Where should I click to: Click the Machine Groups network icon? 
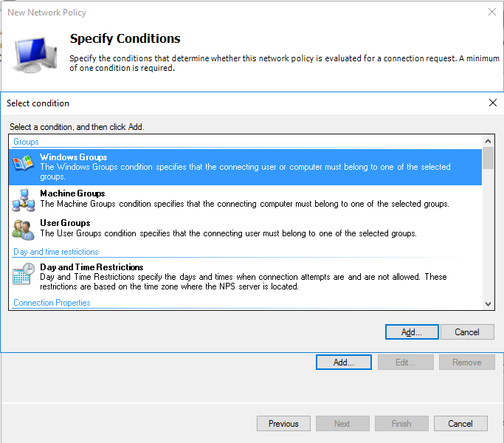(x=23, y=200)
